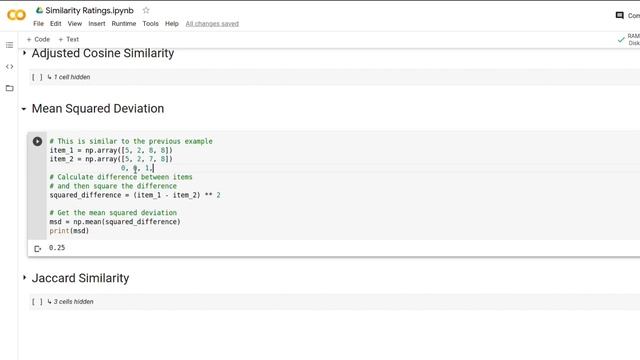
Task: Add a new Code cell
Action: click(38, 39)
